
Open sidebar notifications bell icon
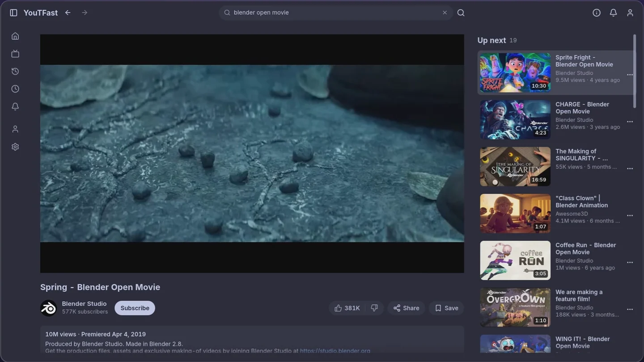tap(15, 106)
